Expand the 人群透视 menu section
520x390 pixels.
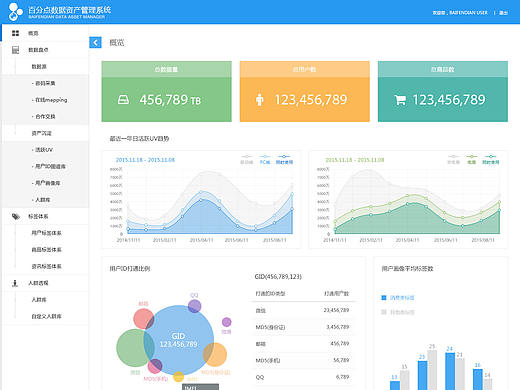click(x=45, y=283)
